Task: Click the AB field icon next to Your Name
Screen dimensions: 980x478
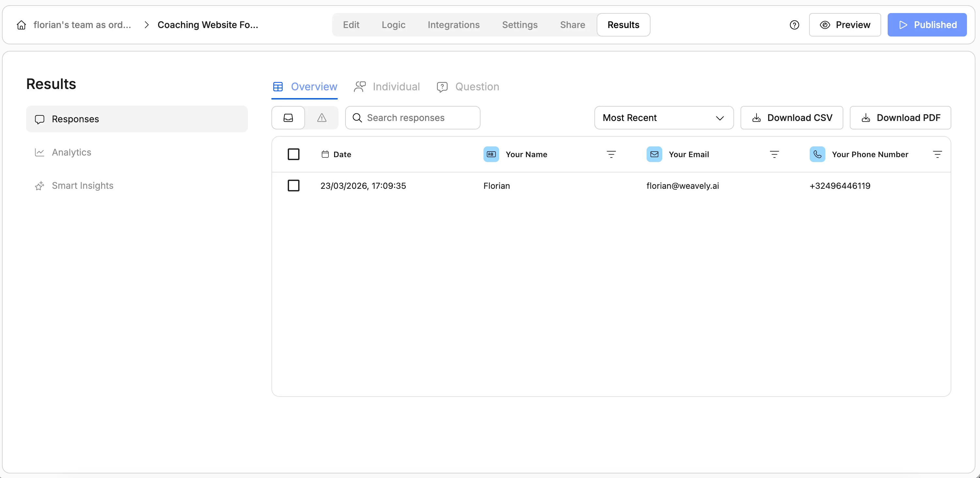Action: pos(491,154)
